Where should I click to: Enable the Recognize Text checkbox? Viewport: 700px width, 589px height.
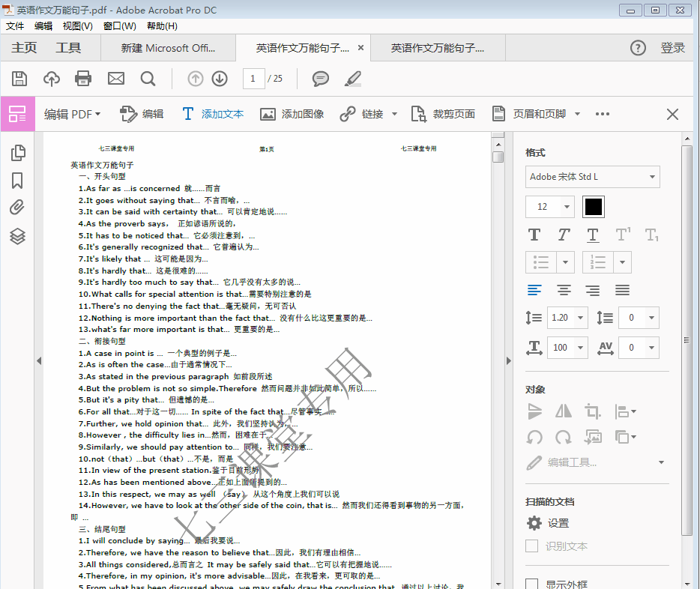click(x=532, y=546)
